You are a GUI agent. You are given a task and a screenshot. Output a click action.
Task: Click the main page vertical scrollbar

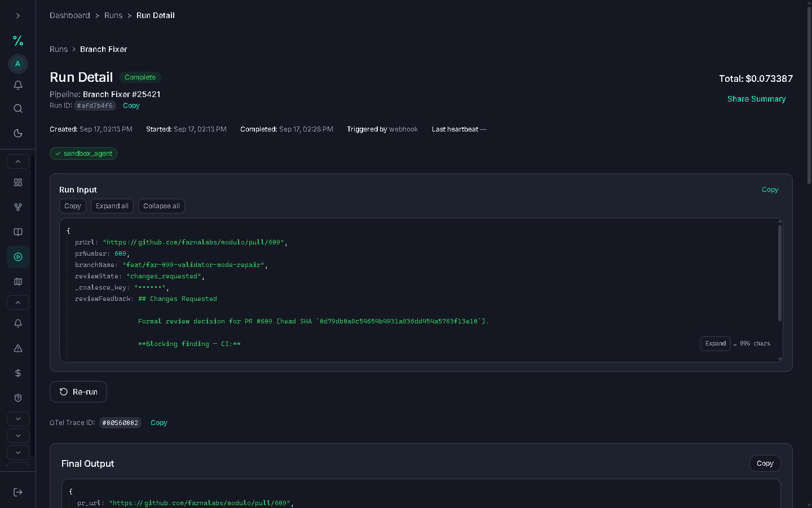coord(809,96)
